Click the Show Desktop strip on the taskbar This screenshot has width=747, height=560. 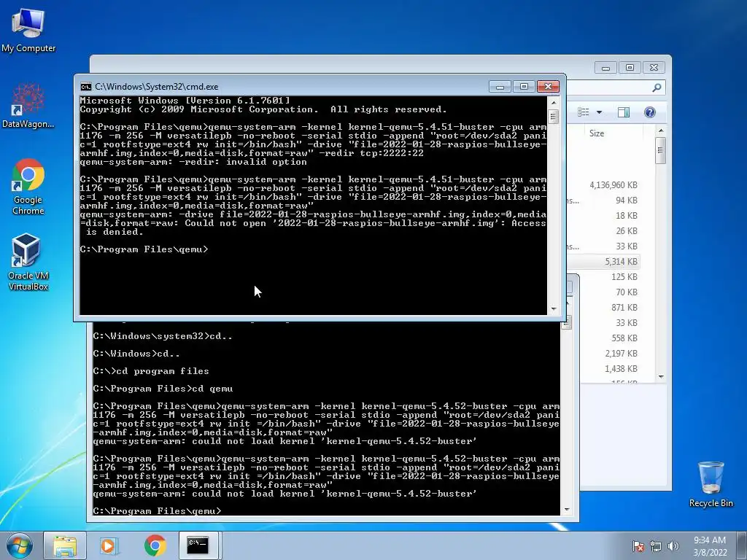[742, 545]
